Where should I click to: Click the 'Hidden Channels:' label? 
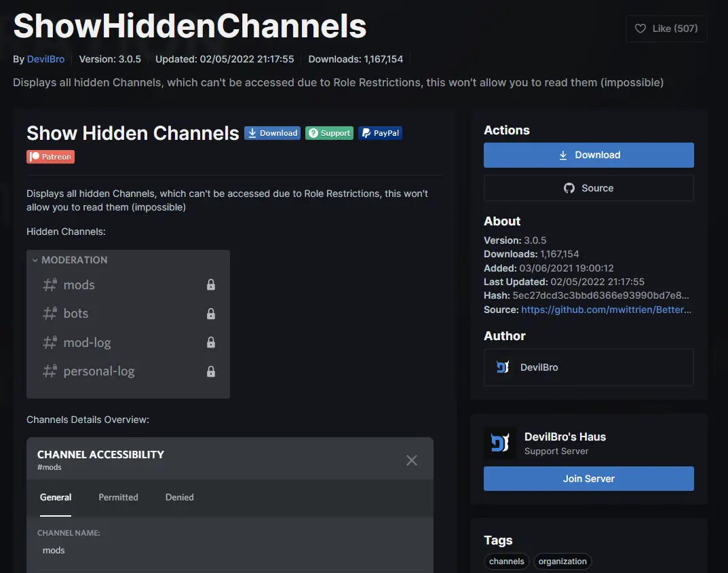[x=66, y=232]
